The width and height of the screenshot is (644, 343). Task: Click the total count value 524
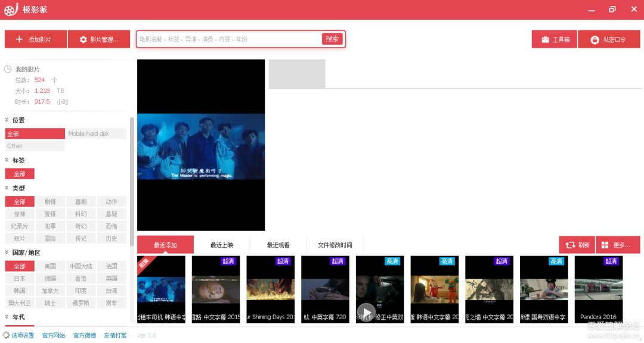point(39,80)
